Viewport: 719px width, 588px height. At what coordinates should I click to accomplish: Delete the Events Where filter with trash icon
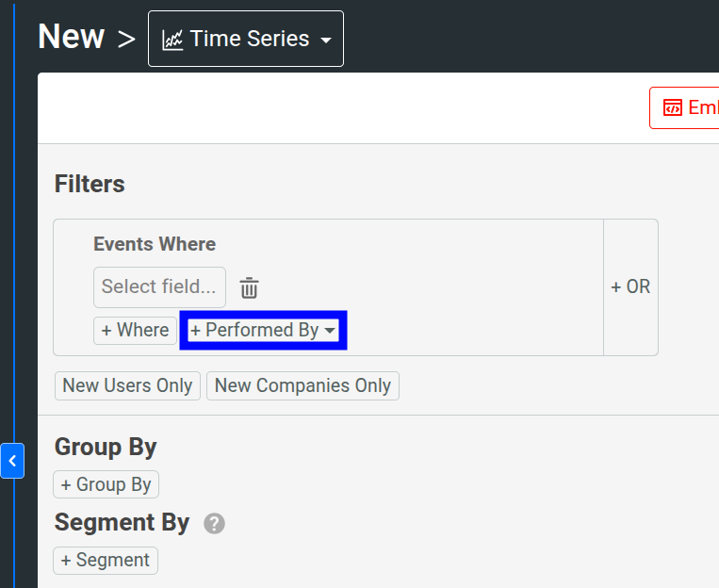(249, 287)
